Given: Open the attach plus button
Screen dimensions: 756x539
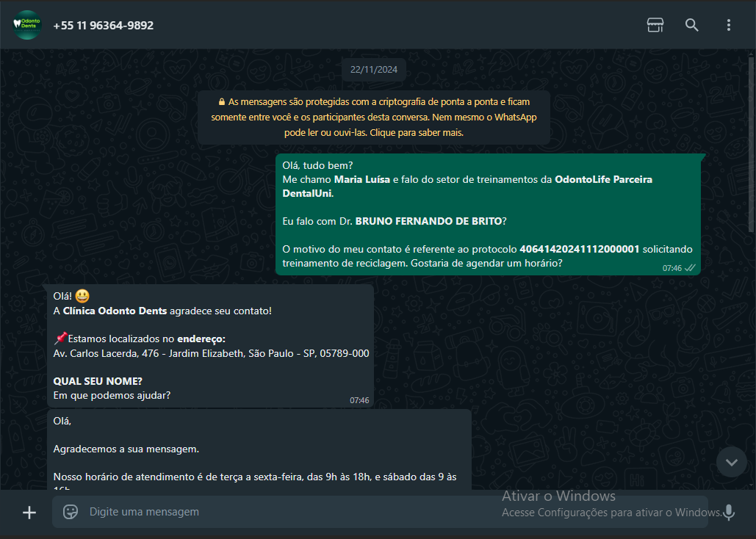Looking at the screenshot, I should (x=29, y=512).
